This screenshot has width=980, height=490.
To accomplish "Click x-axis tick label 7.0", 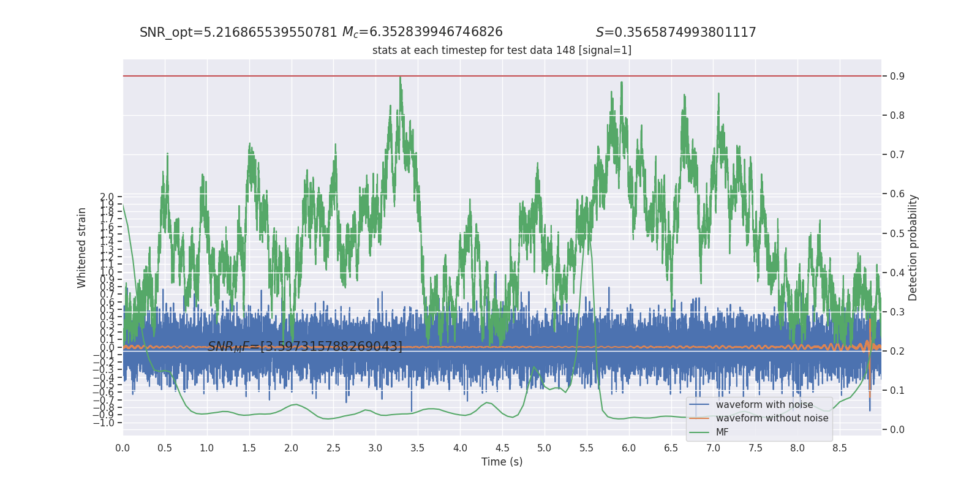I will [x=713, y=448].
